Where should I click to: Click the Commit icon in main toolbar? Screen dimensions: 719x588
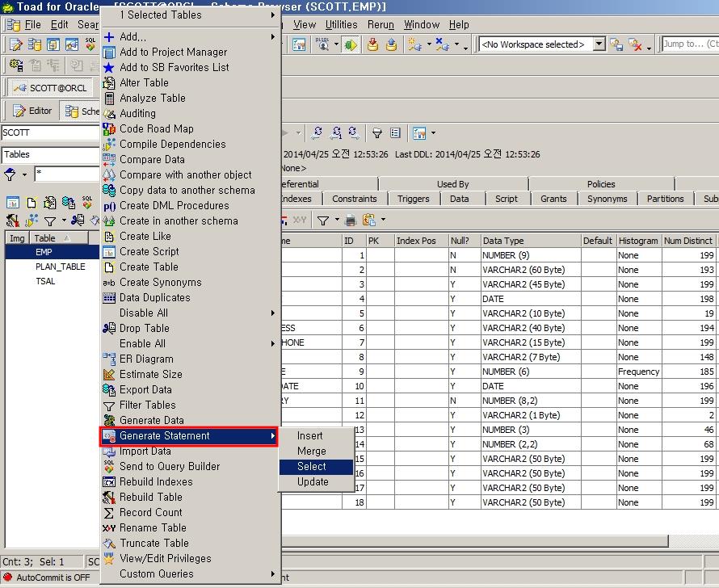[372, 45]
